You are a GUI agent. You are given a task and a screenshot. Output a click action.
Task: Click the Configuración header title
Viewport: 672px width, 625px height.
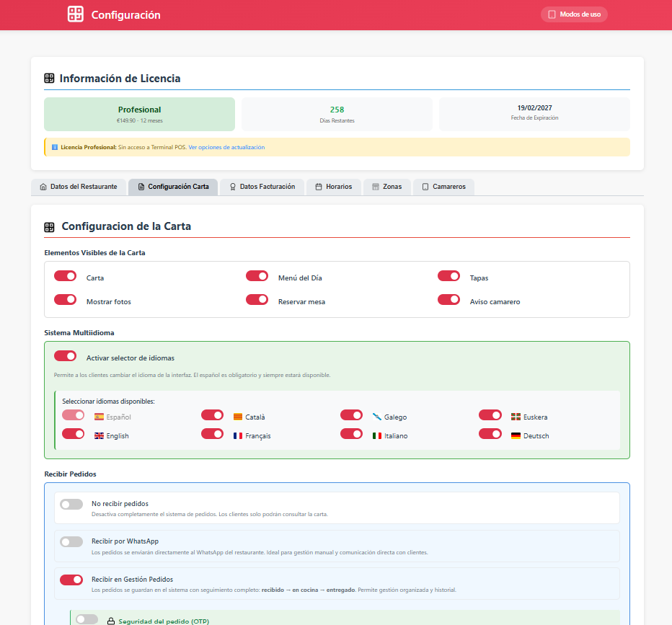coord(126,15)
